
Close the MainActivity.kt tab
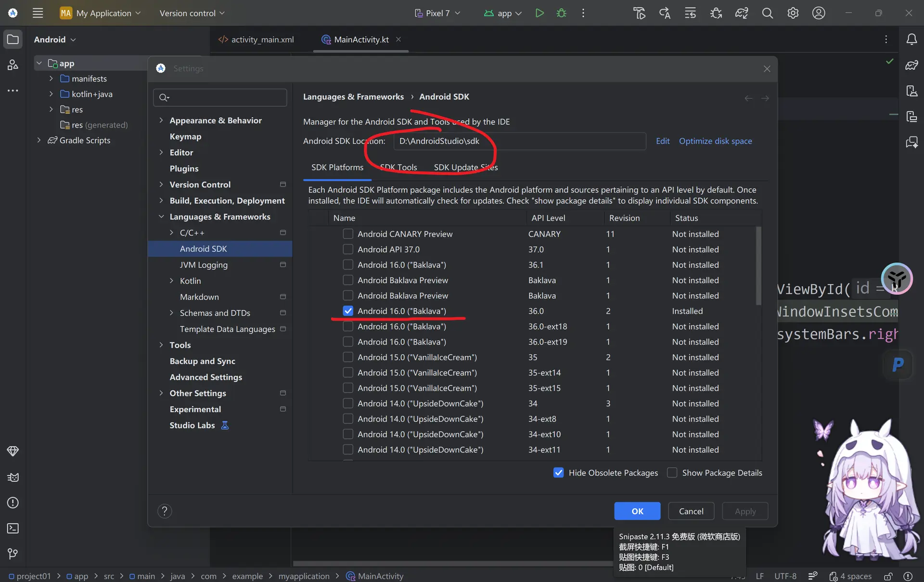point(398,39)
